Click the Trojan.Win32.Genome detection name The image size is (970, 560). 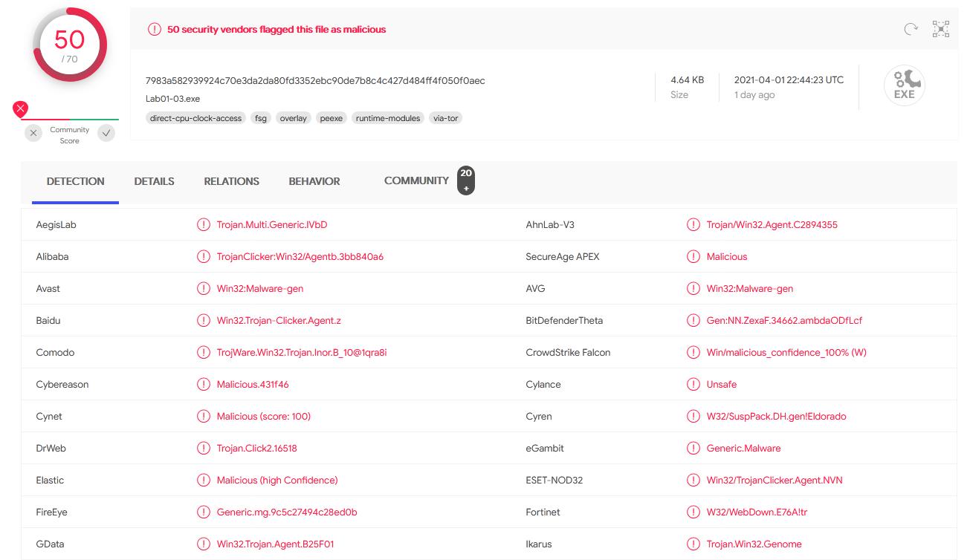pyautogui.click(x=754, y=544)
